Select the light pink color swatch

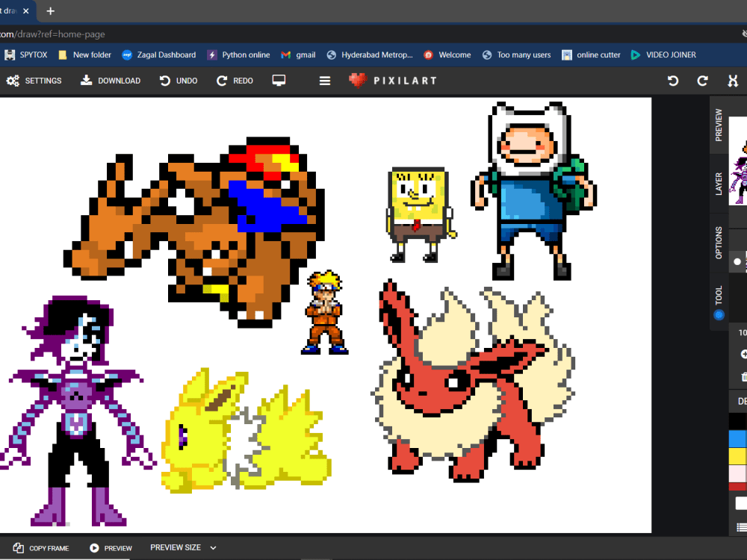(737, 474)
